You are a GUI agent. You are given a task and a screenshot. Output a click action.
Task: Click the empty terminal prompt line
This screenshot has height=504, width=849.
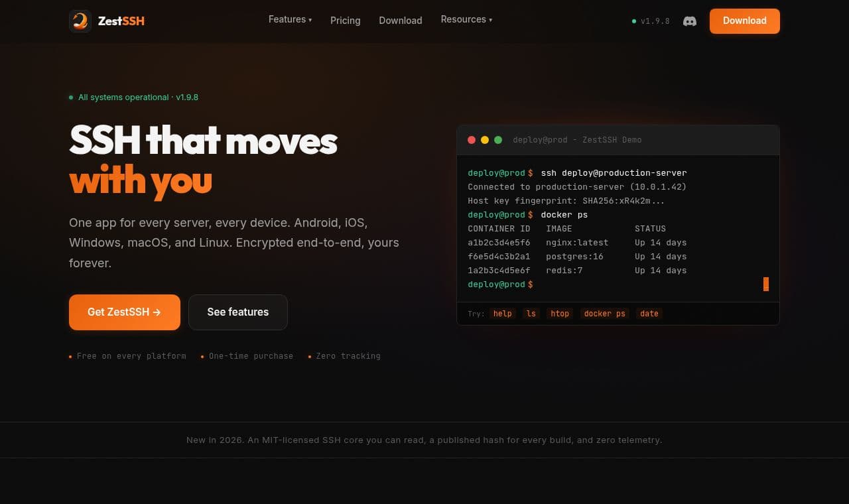(618, 284)
